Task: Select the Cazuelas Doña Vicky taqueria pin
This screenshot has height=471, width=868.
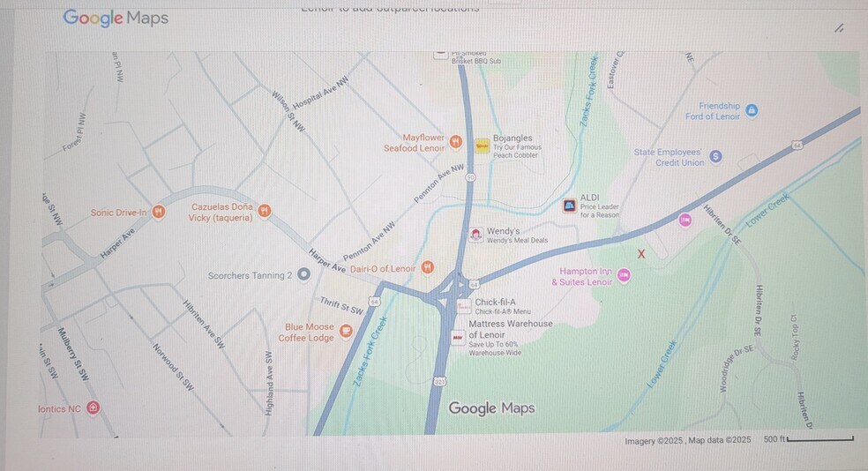Action: [265, 211]
